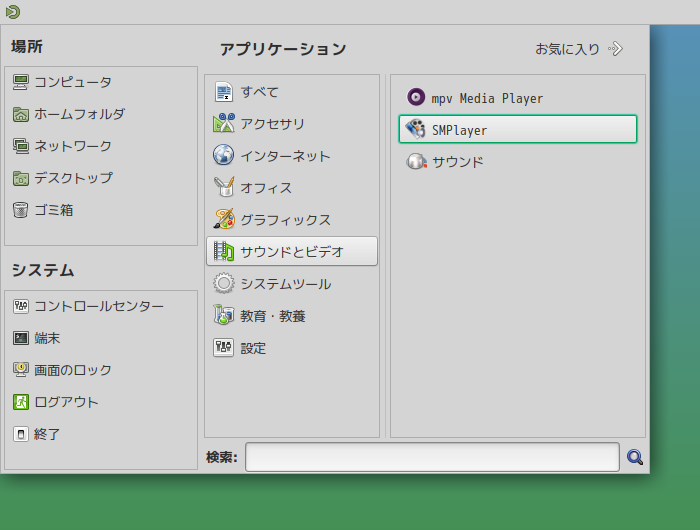Open デスクトップ folder

(x=101, y=178)
